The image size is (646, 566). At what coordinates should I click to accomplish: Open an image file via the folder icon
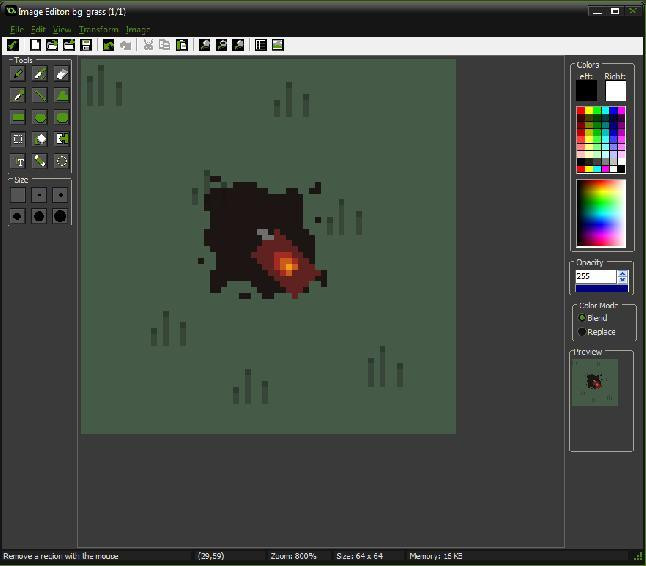pos(52,45)
